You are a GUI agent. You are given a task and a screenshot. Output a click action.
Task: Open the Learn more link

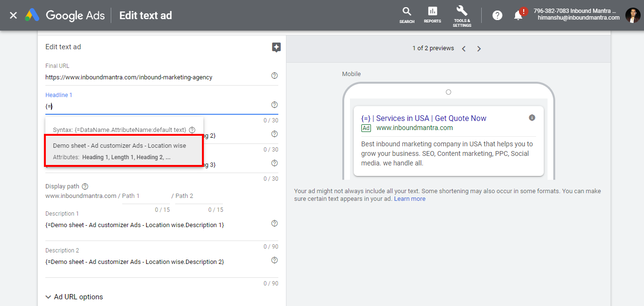pos(410,199)
